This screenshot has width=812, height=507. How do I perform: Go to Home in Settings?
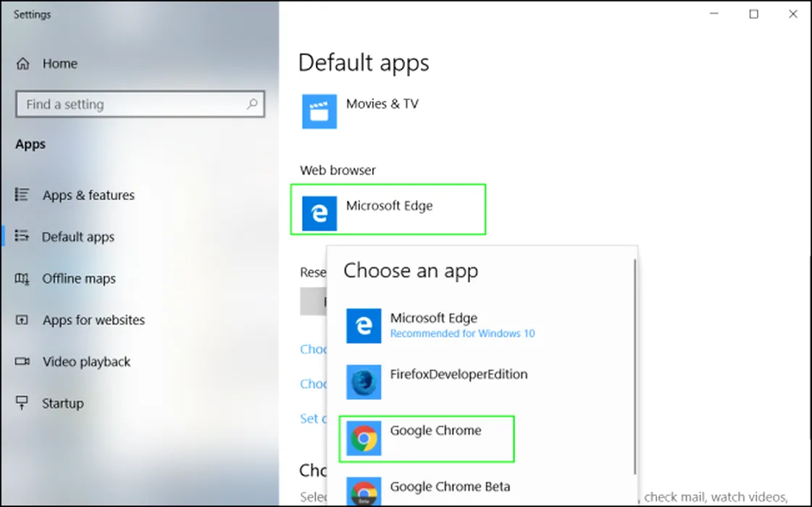click(60, 64)
